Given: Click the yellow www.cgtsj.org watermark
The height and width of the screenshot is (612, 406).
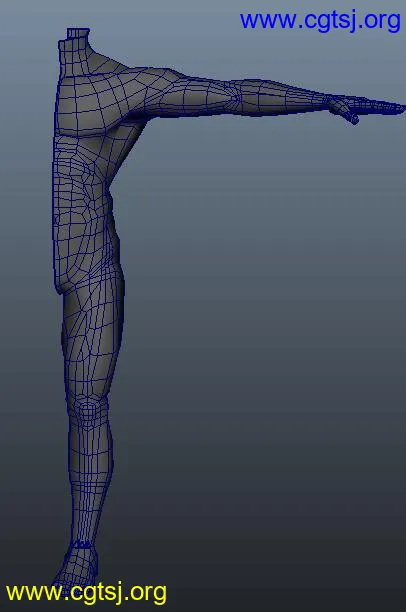Looking at the screenshot, I should click(86, 593).
